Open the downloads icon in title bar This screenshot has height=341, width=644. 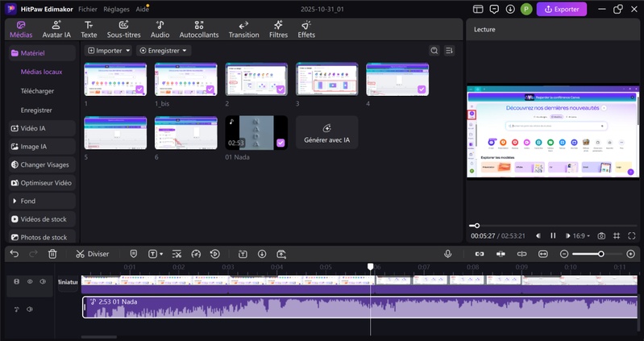(x=510, y=9)
